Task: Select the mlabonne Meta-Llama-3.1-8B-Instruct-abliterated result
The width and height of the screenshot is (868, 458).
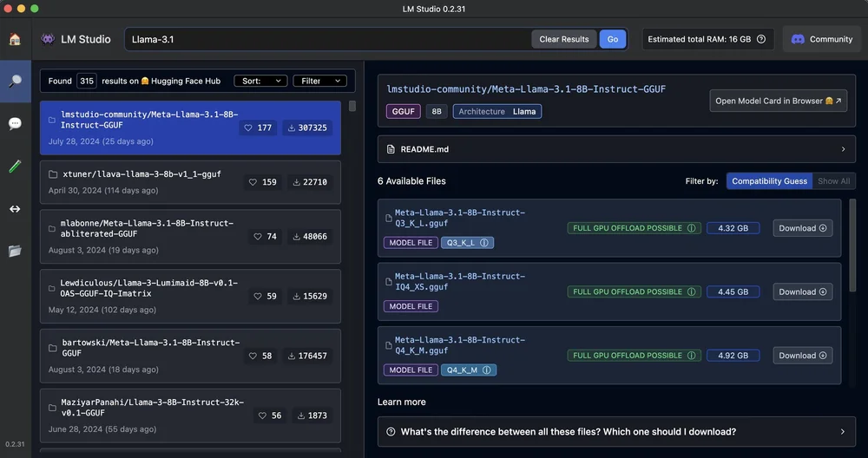Action: [190, 236]
